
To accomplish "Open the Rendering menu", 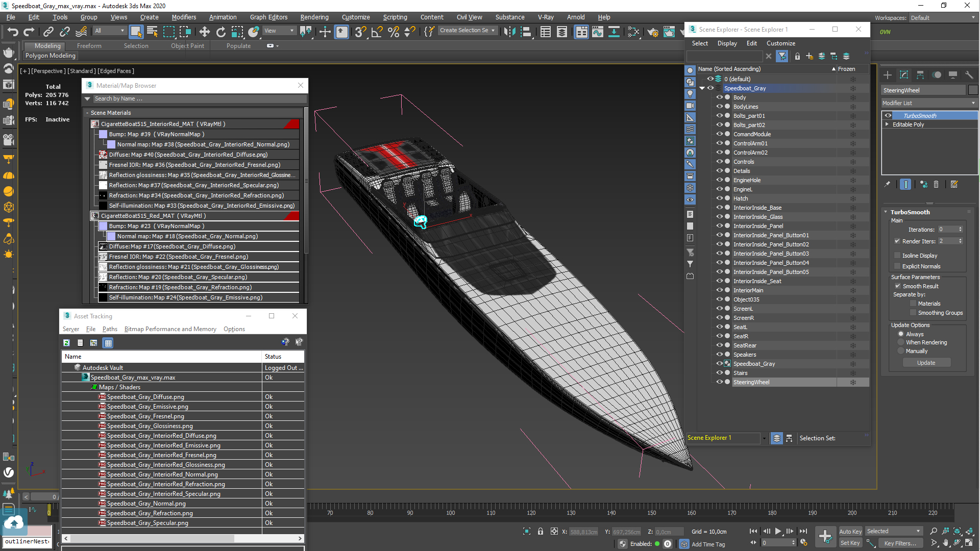I will point(314,17).
